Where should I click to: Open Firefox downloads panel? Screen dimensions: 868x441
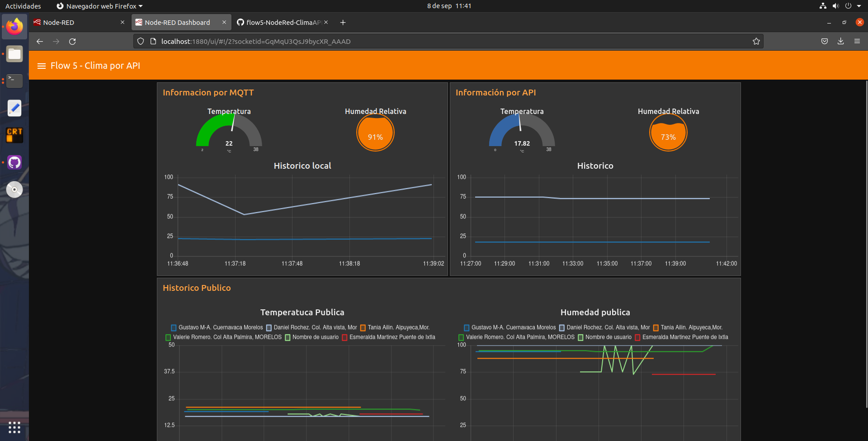coord(840,41)
